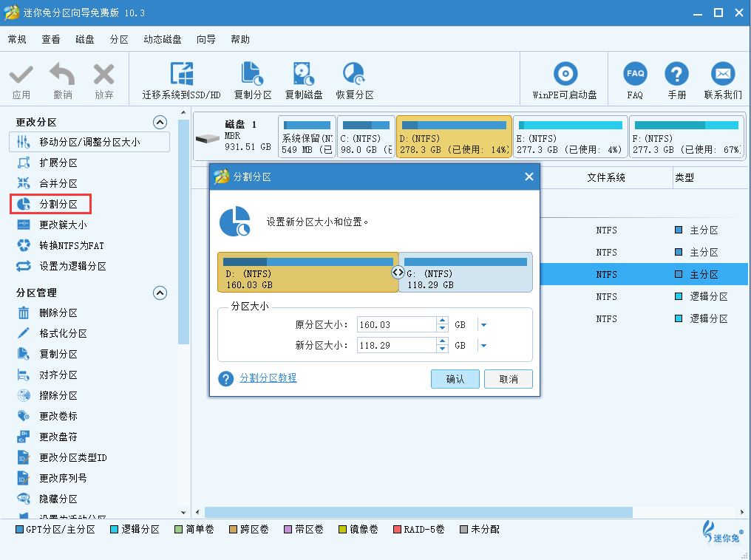Choose 擦除分区 in the sidebar
Viewport: 751px width, 560px height.
[58, 395]
